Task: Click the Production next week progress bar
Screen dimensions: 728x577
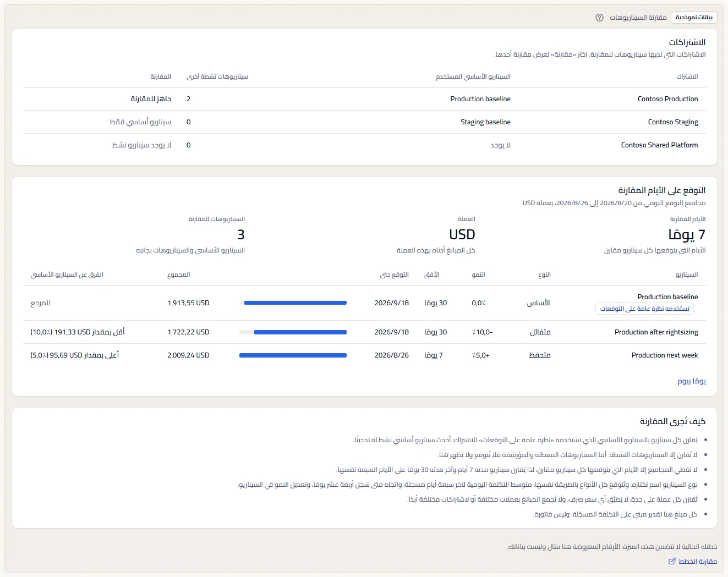Action: pyautogui.click(x=293, y=355)
